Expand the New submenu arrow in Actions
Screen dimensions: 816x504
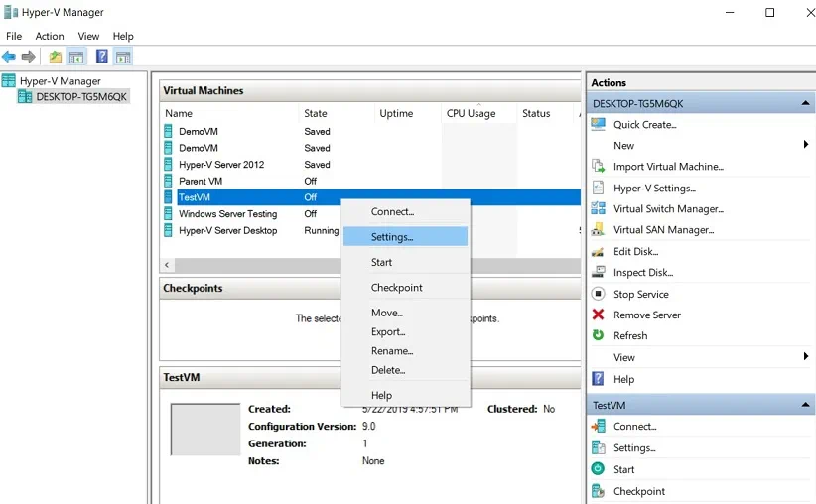[x=805, y=145]
